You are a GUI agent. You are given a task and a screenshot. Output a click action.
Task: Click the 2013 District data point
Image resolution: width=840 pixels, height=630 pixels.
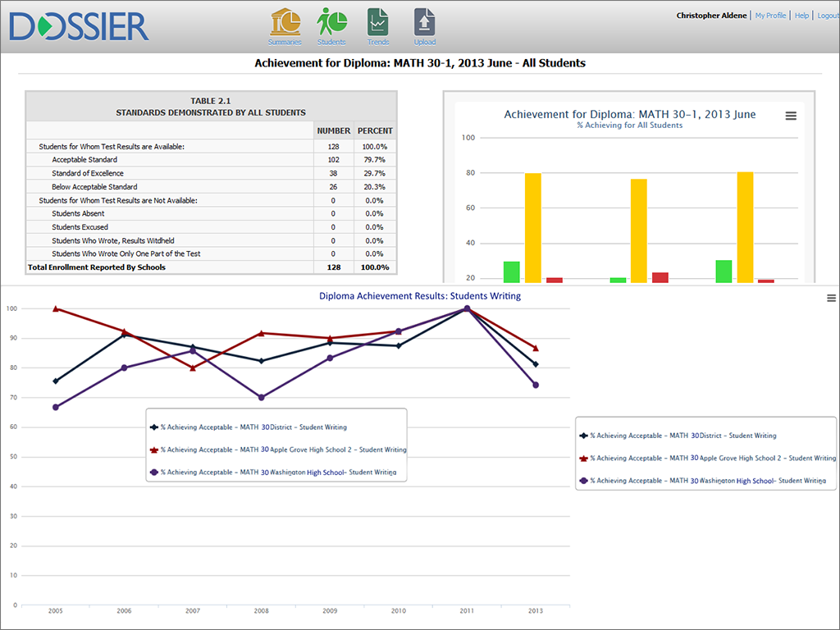[x=536, y=364]
